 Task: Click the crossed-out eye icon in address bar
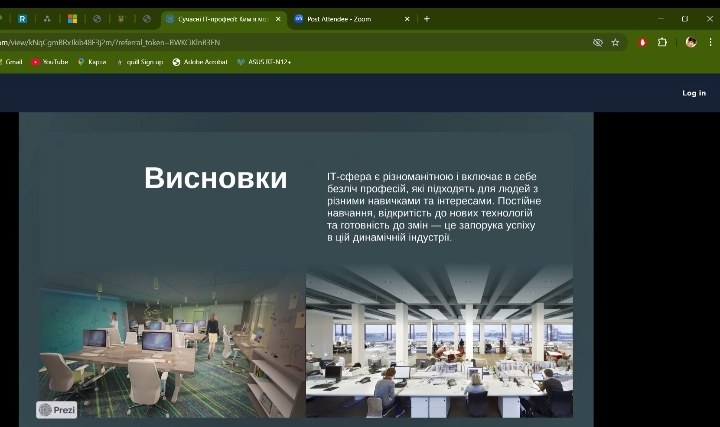(x=598, y=43)
